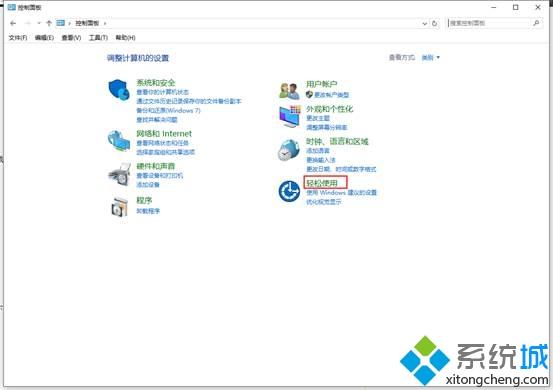Click 调整屏幕分辨率 link

click(327, 128)
